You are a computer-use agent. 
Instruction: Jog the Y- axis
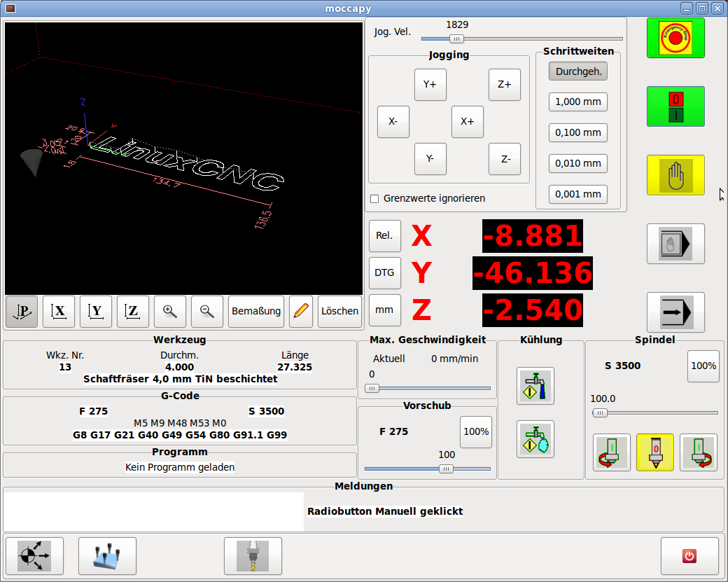[430, 159]
